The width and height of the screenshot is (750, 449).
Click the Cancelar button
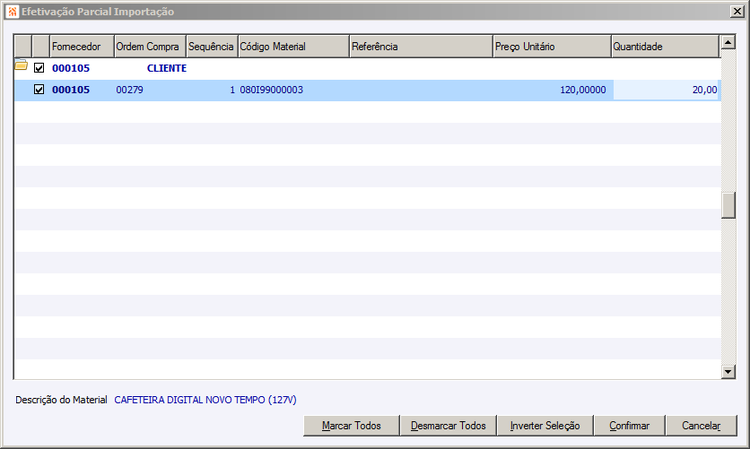(701, 426)
